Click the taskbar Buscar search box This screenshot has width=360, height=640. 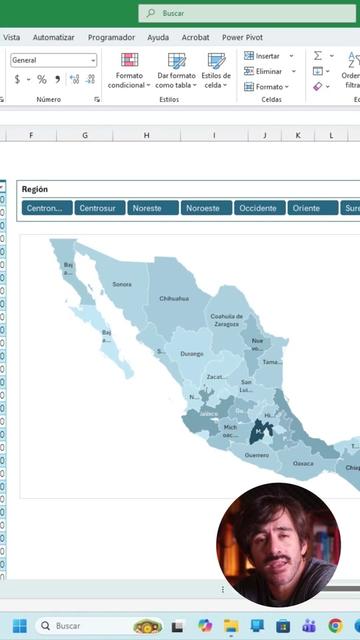(x=99, y=626)
